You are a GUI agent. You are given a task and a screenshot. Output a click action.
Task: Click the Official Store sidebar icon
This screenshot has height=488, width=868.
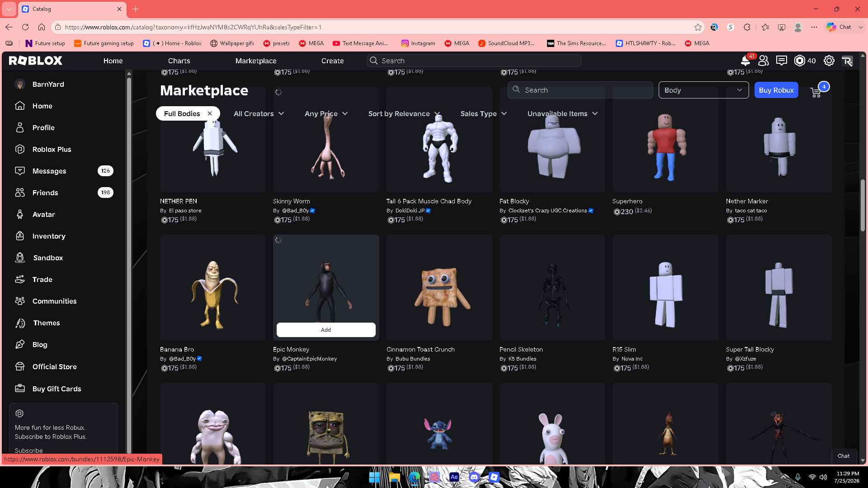(x=20, y=366)
